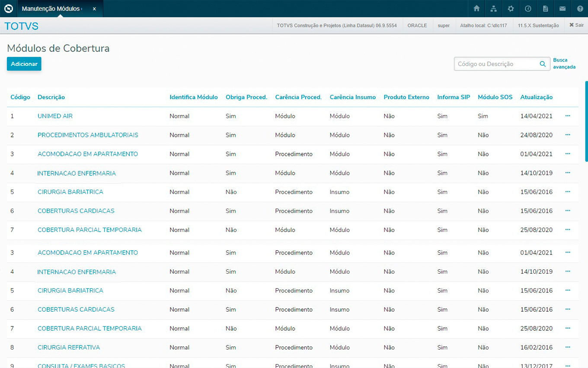Open the ellipsis menu for CIRURGIA REFRATIVA
Viewport: 588px width, 368px height.
click(x=568, y=347)
